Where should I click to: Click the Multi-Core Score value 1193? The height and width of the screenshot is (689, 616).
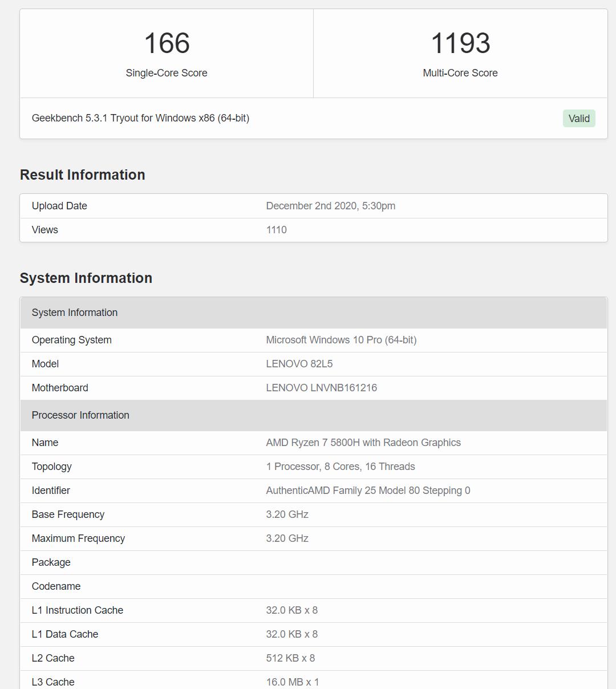[x=460, y=43]
